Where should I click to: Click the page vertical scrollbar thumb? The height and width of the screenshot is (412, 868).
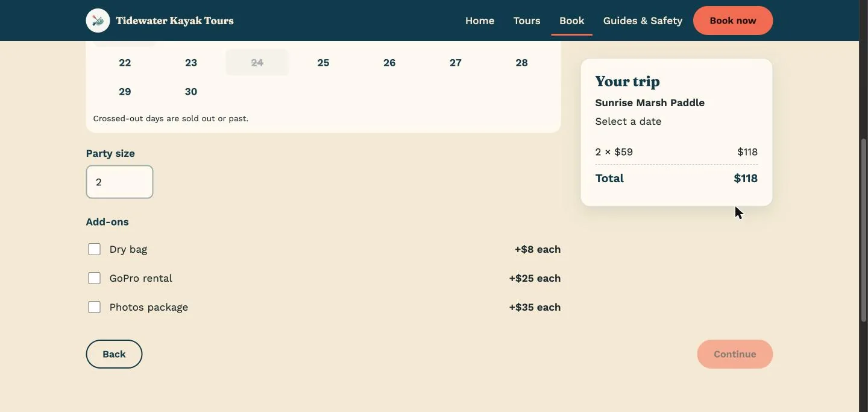tap(863, 229)
